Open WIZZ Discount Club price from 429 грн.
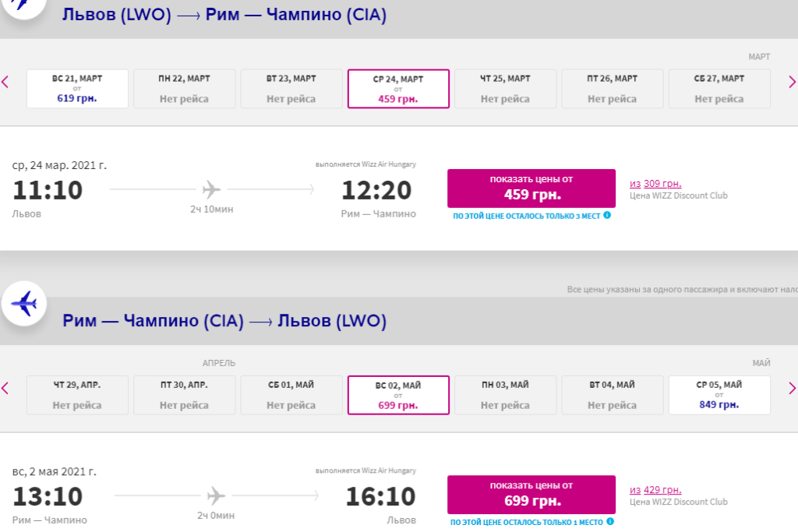 pos(655,490)
